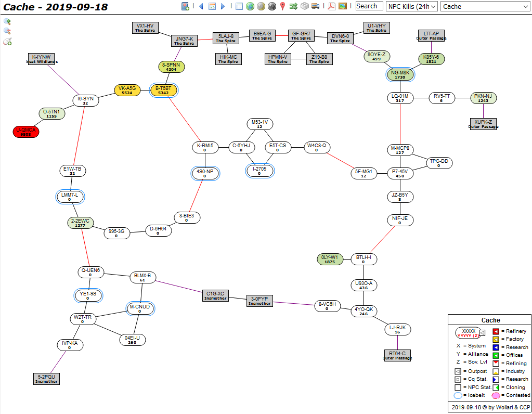Select the E1W-TB system node
Screen dimensions: 532x414
point(73,171)
